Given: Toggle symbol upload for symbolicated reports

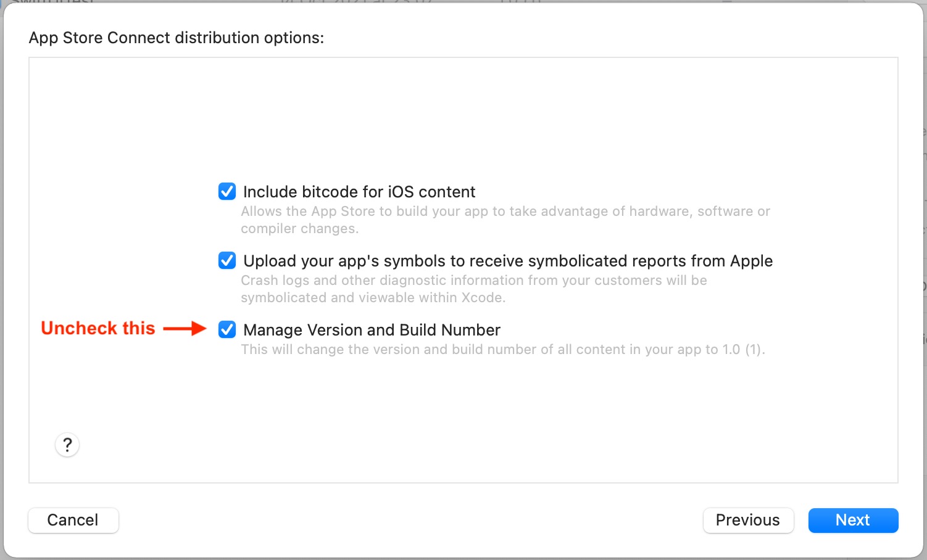Looking at the screenshot, I should tap(227, 260).
